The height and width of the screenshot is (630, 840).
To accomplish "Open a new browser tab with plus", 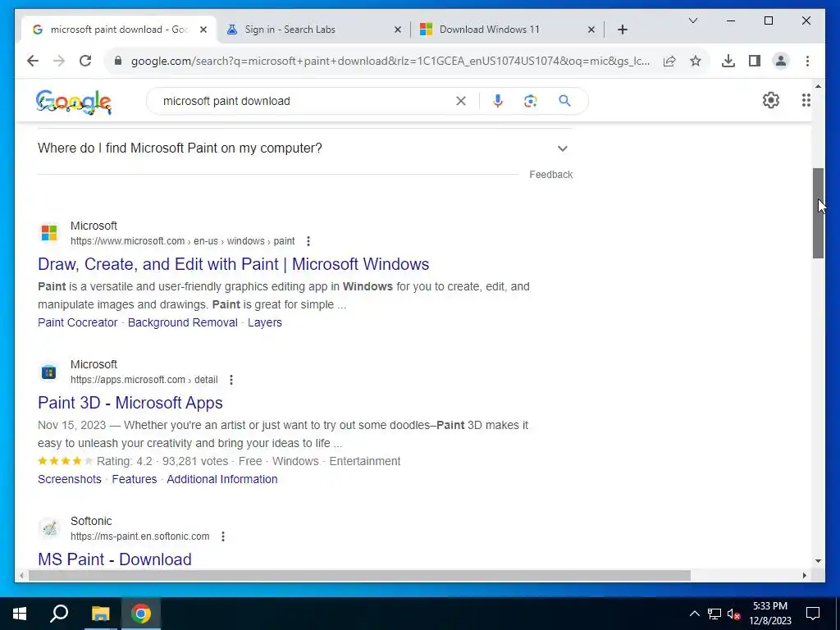I will 622,30.
